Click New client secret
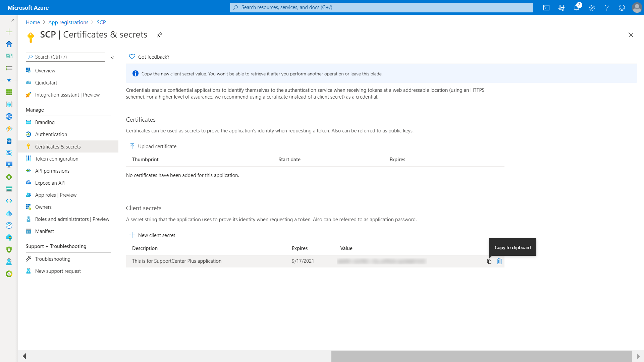The height and width of the screenshot is (362, 644). tap(153, 235)
